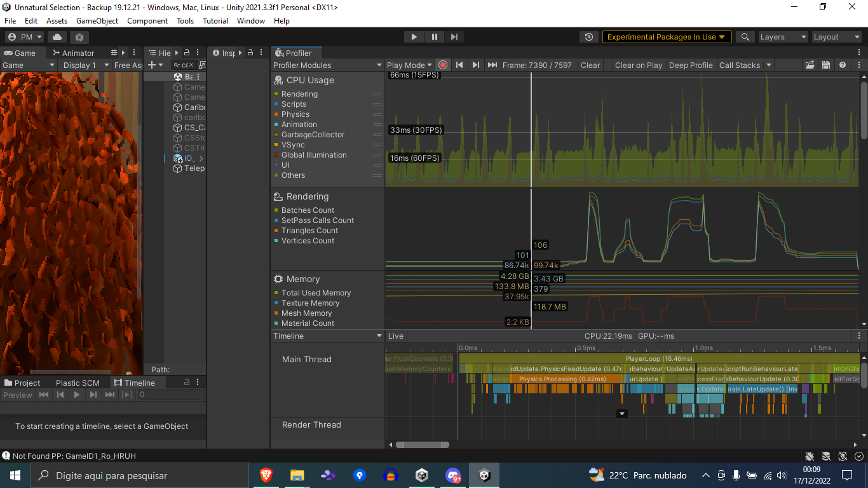Toggle Deep Profile mode
Viewport: 868px width, 488px height.
tap(690, 65)
